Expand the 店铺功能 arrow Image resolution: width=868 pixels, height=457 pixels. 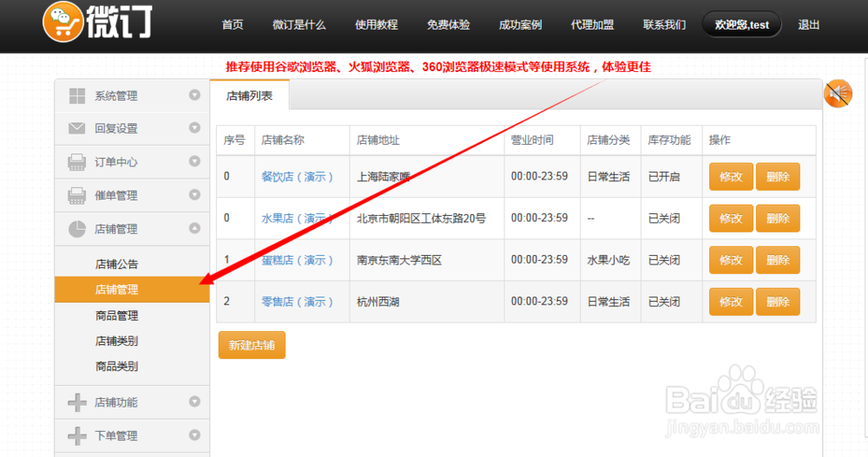(x=194, y=402)
